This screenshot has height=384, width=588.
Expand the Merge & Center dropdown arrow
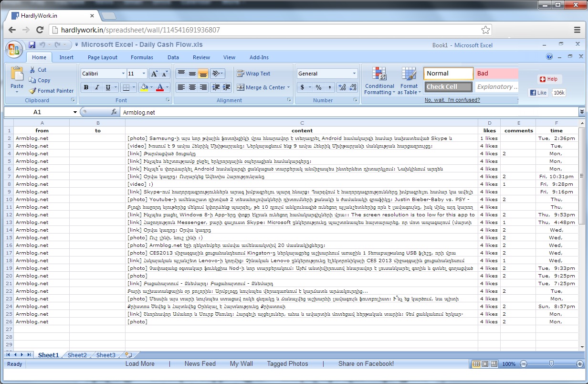click(x=289, y=87)
